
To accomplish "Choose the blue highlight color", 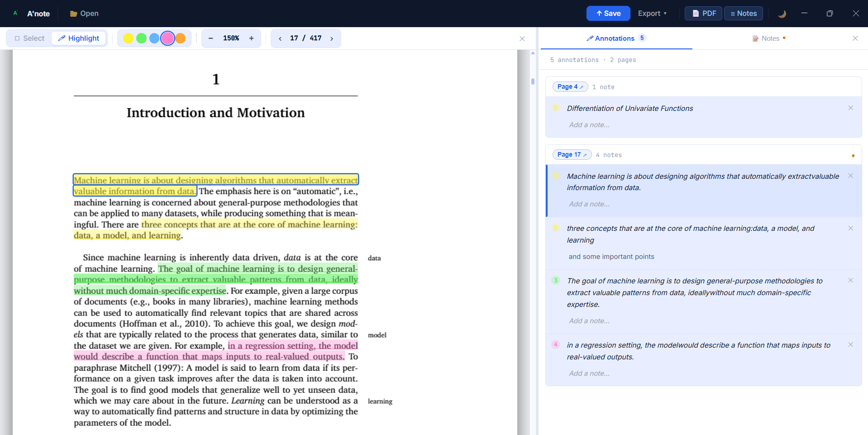I will pos(154,38).
